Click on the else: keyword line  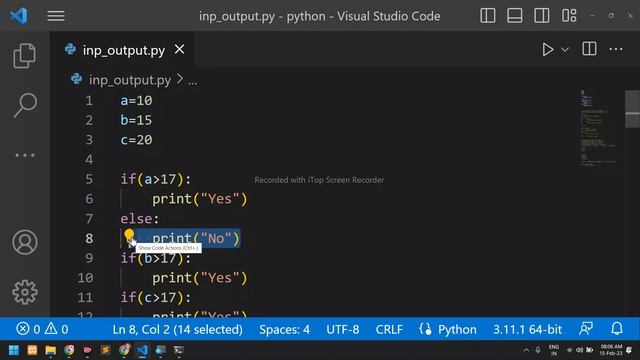[140, 219]
